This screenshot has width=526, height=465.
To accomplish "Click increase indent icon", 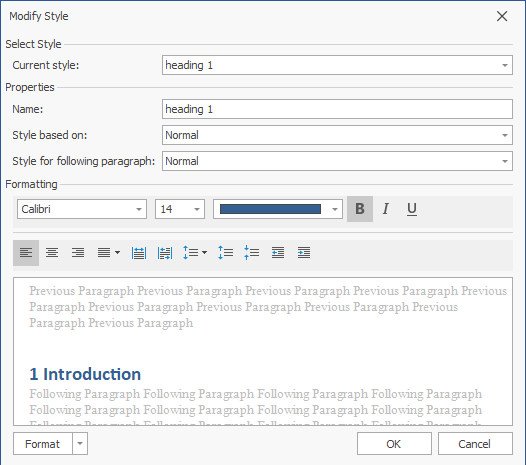I will [x=304, y=253].
